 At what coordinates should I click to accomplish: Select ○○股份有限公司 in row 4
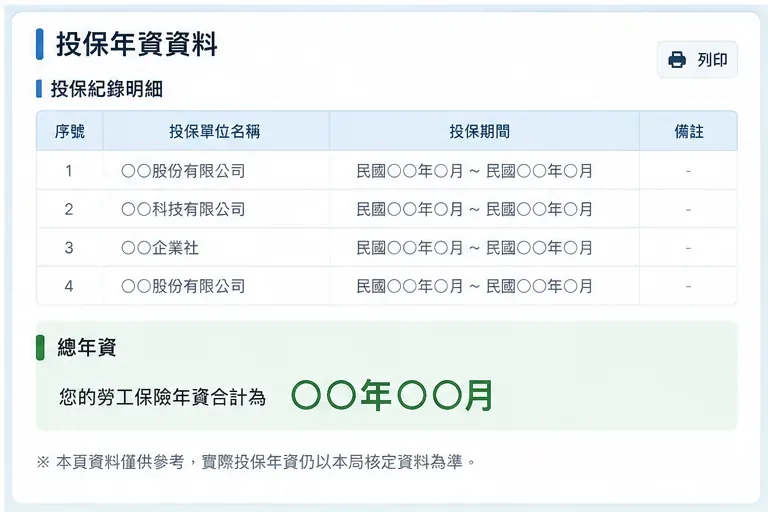tap(183, 286)
